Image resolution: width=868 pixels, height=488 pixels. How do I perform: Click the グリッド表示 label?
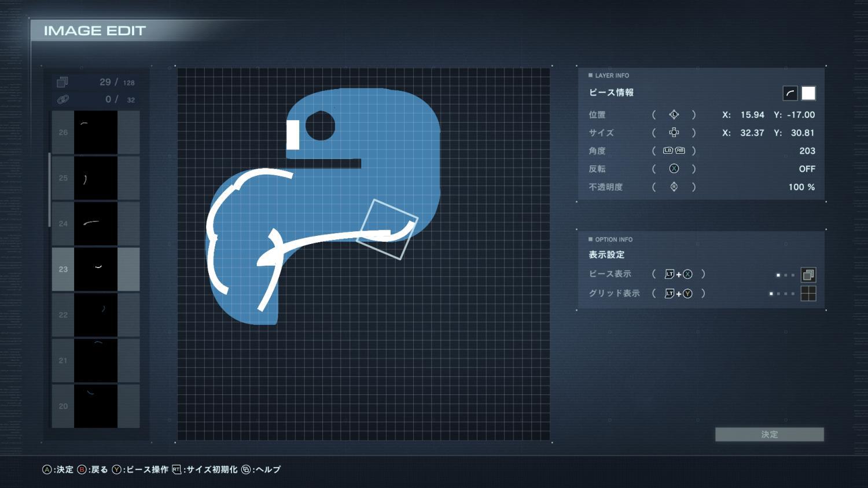coord(614,293)
